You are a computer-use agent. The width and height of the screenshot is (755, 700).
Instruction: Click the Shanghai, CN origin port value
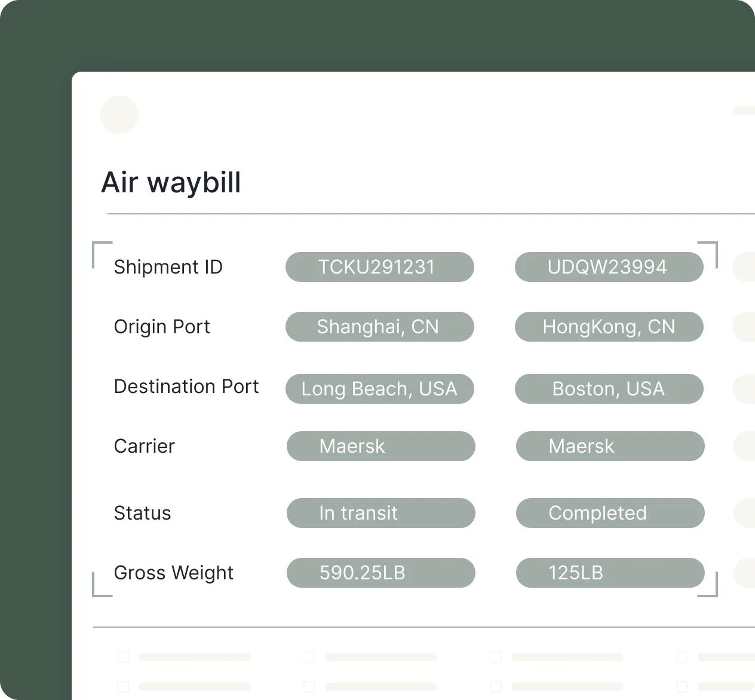point(379,327)
